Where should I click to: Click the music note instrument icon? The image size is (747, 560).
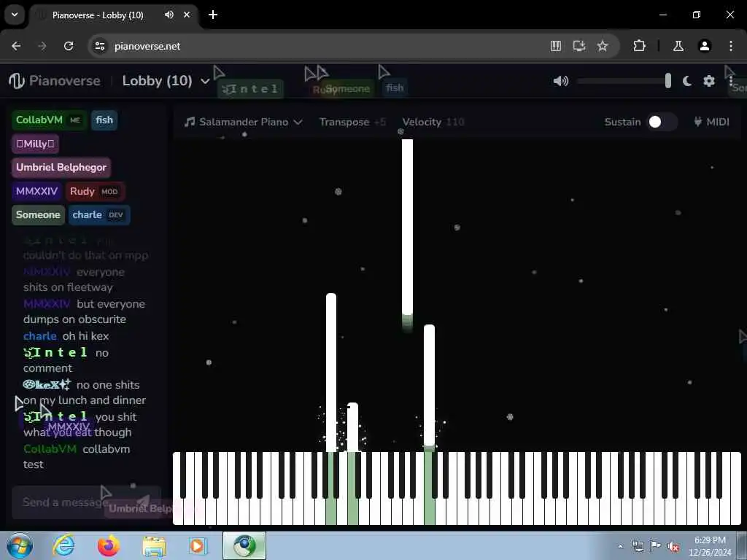point(190,122)
